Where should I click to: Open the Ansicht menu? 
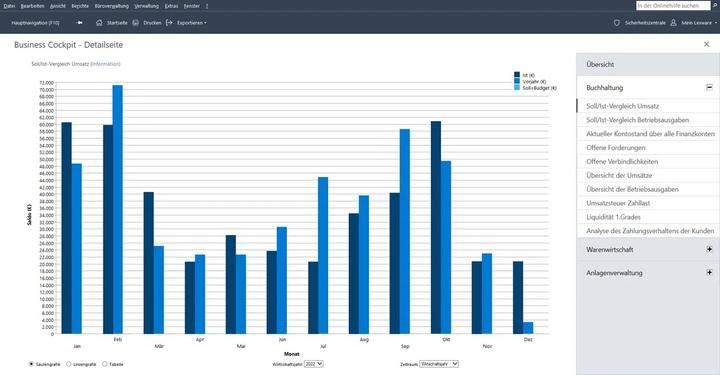pyautogui.click(x=58, y=6)
